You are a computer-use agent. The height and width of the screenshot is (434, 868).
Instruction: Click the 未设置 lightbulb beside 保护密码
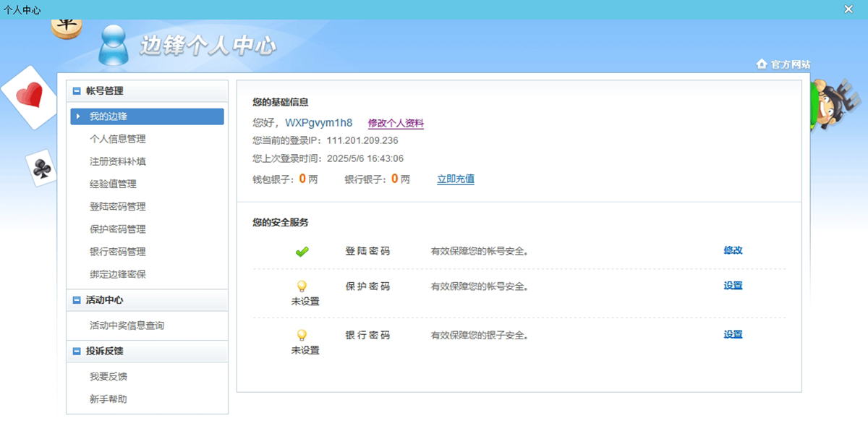click(302, 286)
